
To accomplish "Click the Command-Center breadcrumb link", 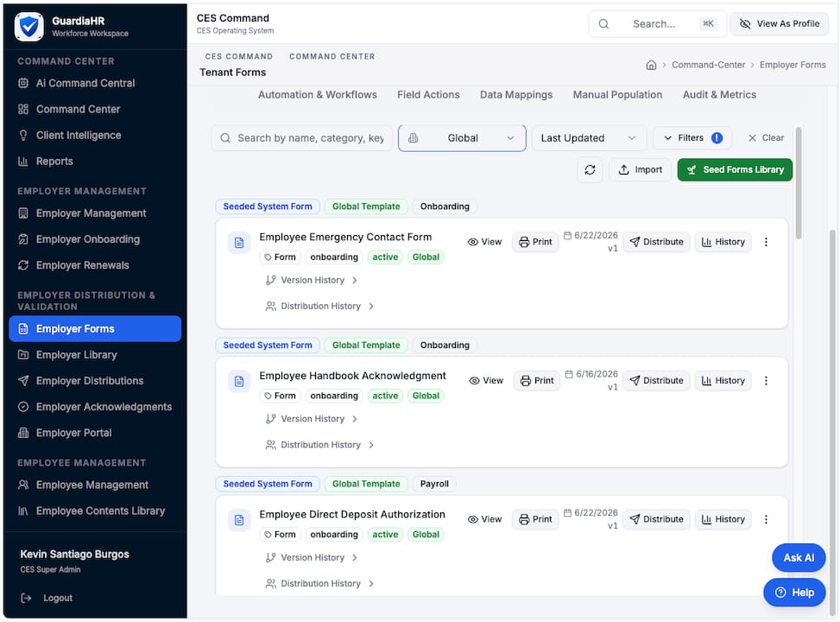I will click(x=708, y=65).
